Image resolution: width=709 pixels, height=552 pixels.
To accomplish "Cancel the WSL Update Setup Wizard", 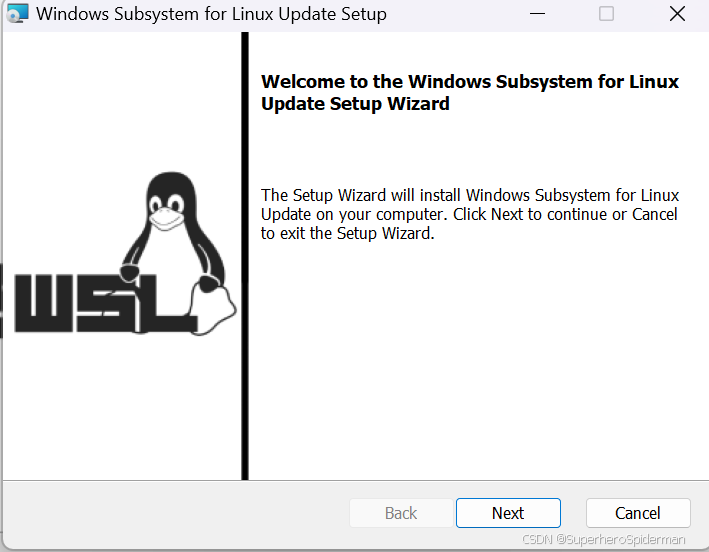I will point(638,513).
